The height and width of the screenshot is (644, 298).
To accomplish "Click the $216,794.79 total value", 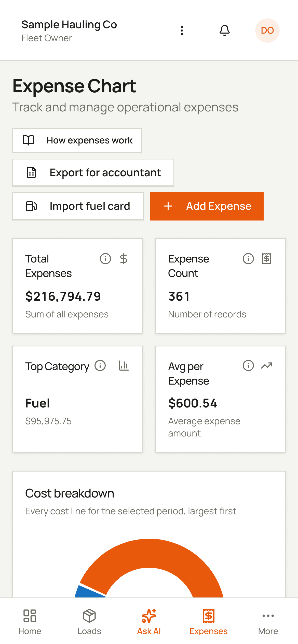I will click(x=63, y=297).
